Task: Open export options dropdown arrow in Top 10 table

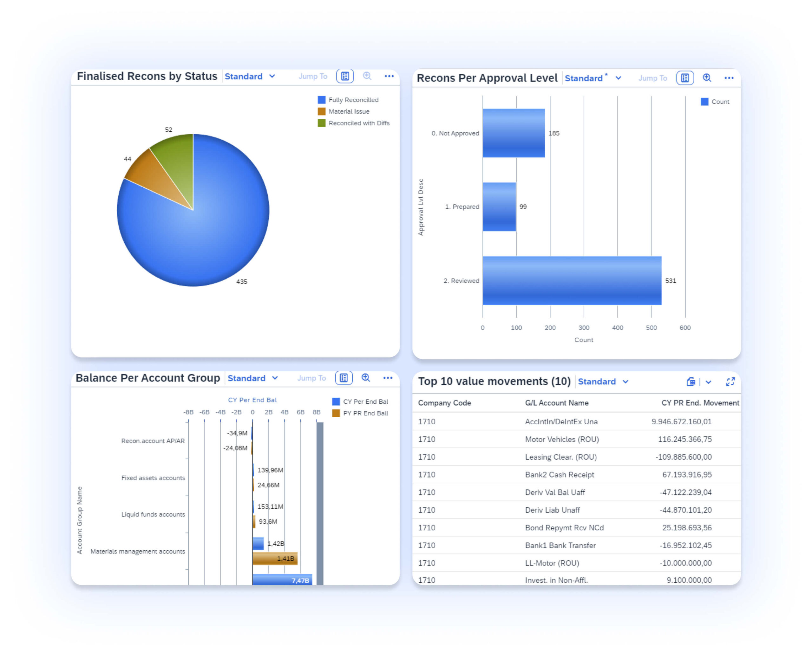Action: point(709,382)
